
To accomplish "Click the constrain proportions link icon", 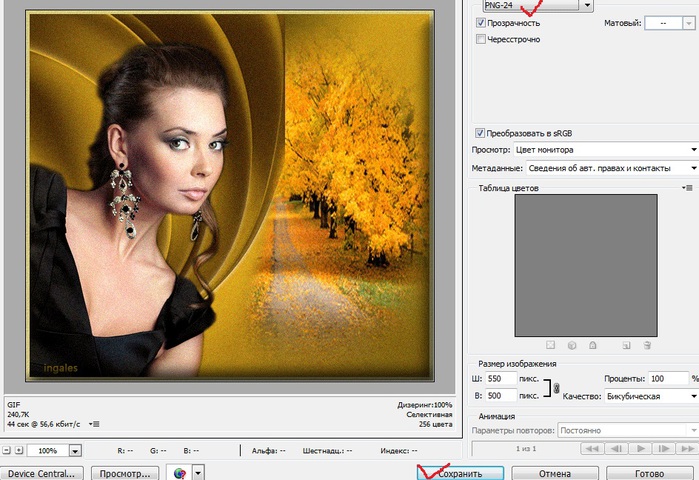I will click(555, 388).
